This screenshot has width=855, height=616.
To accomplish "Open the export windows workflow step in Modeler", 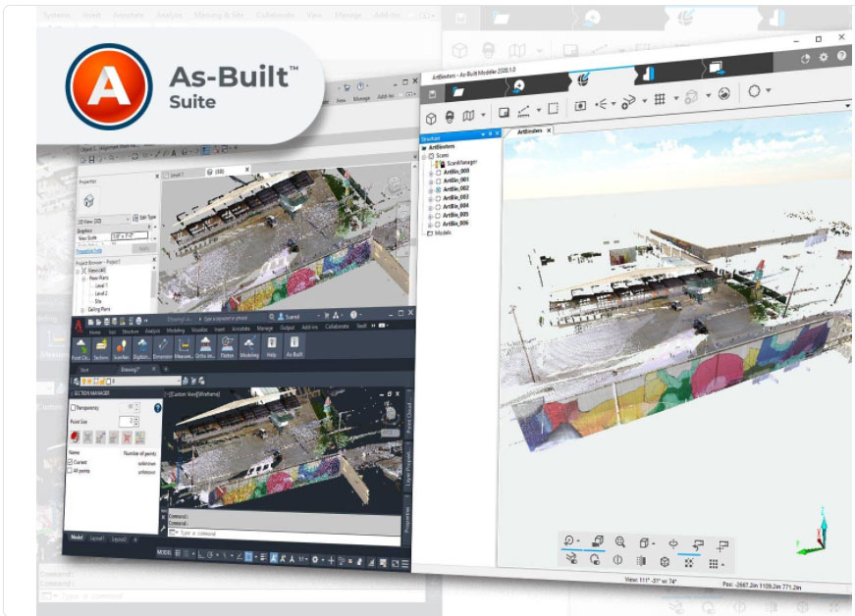I will coord(717,68).
